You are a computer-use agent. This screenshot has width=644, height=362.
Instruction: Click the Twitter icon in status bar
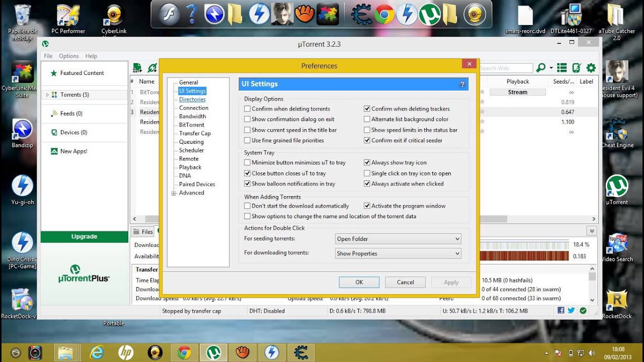572,311
